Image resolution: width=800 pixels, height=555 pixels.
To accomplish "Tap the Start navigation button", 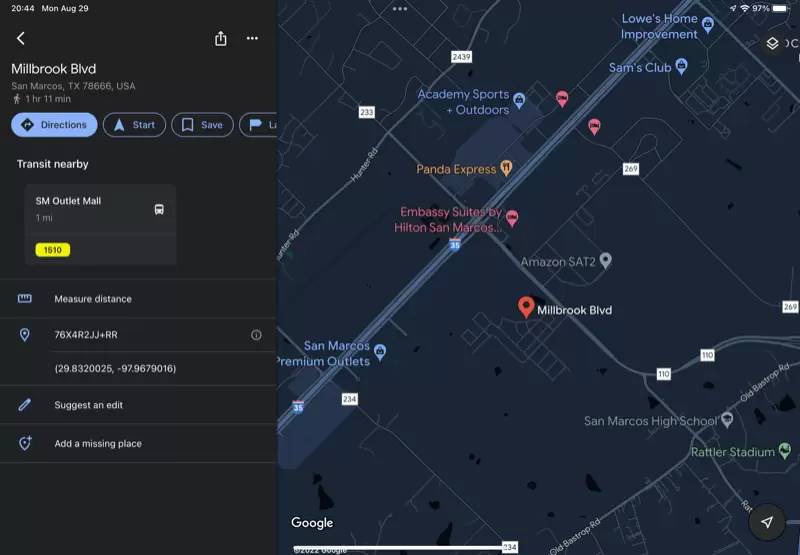I will pos(134,125).
